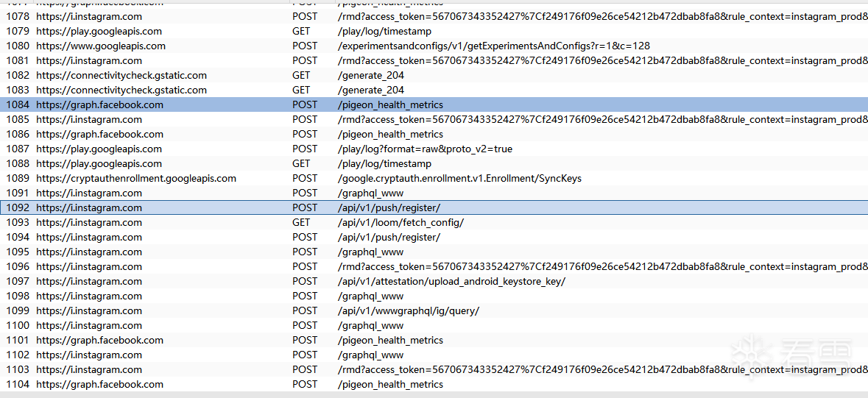Select request row 1103
Screen dimensions: 868x398
(434, 370)
